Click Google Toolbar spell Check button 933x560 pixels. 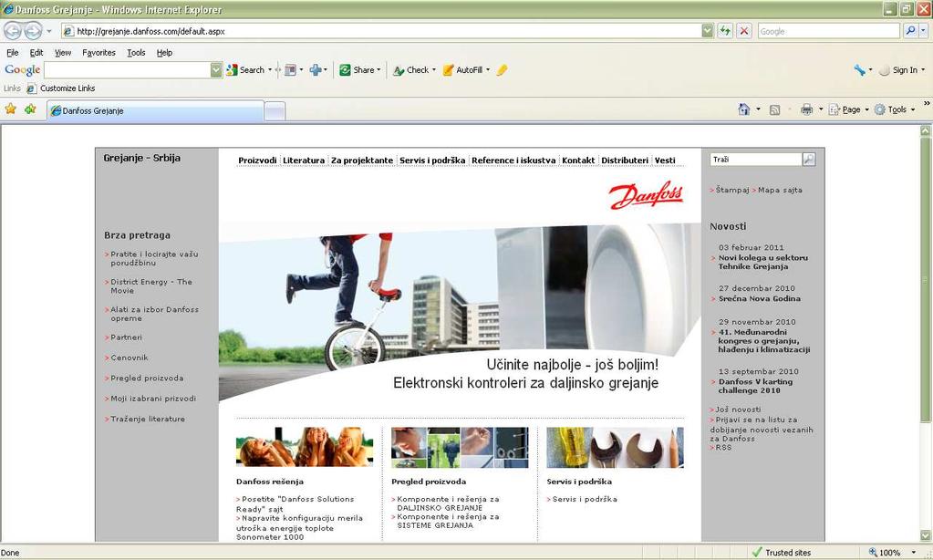pyautogui.click(x=411, y=70)
